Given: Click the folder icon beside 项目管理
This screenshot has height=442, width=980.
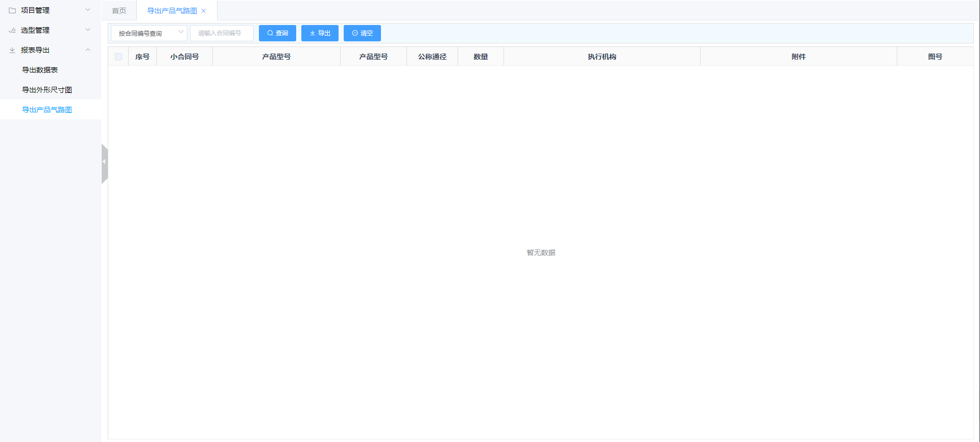Looking at the screenshot, I should 12,10.
